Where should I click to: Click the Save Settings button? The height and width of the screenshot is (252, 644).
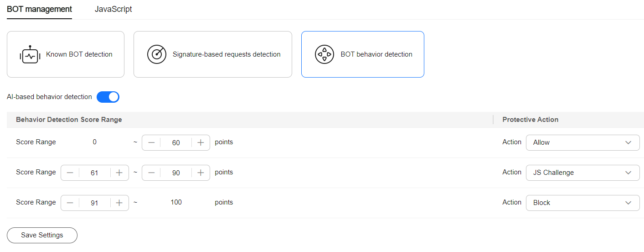tap(42, 235)
